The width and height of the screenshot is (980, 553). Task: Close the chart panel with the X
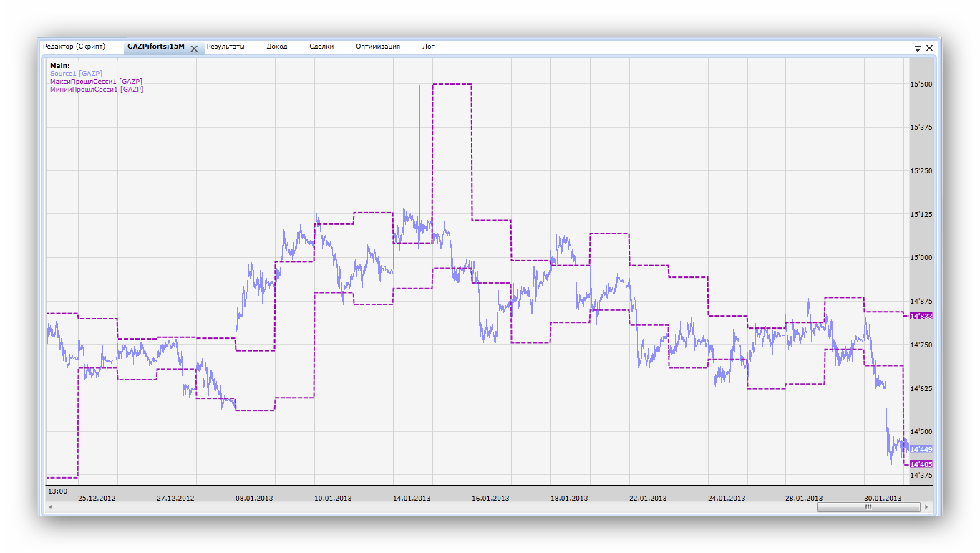click(929, 48)
